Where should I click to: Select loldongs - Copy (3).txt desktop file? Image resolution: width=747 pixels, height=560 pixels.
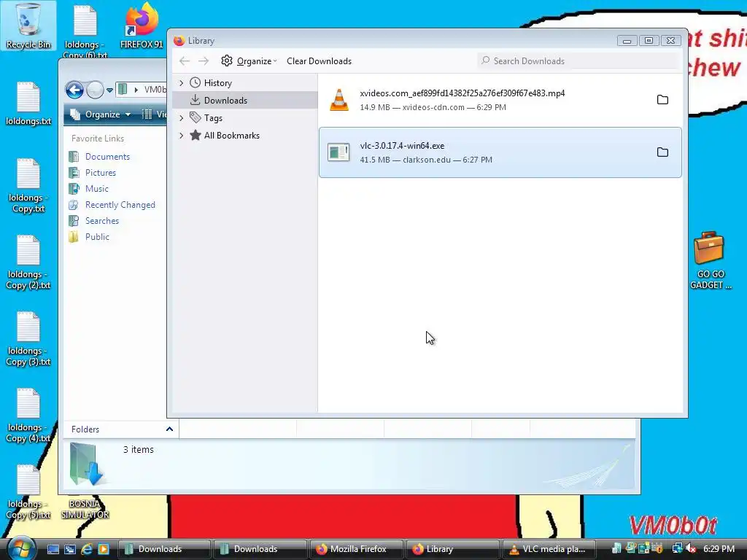pos(28,338)
